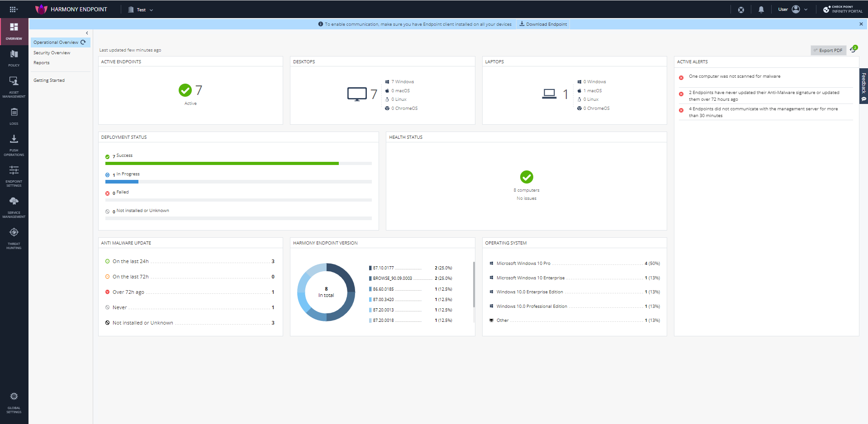Collapse the overview side panel
This screenshot has height=424, width=868.
tap(87, 33)
